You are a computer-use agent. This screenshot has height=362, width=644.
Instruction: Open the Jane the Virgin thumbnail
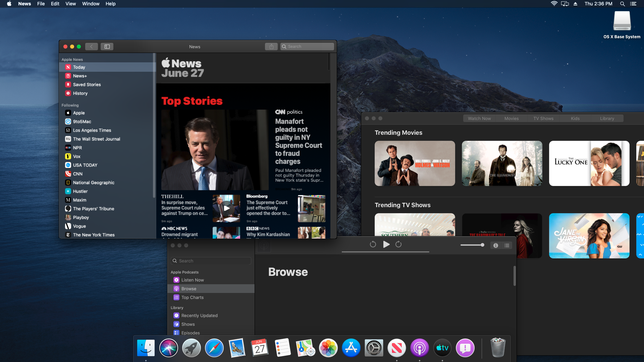(x=589, y=236)
